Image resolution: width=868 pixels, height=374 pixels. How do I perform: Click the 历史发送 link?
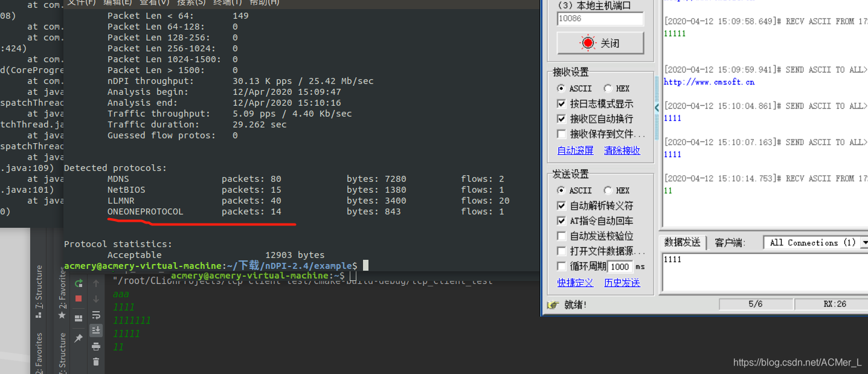pos(622,283)
